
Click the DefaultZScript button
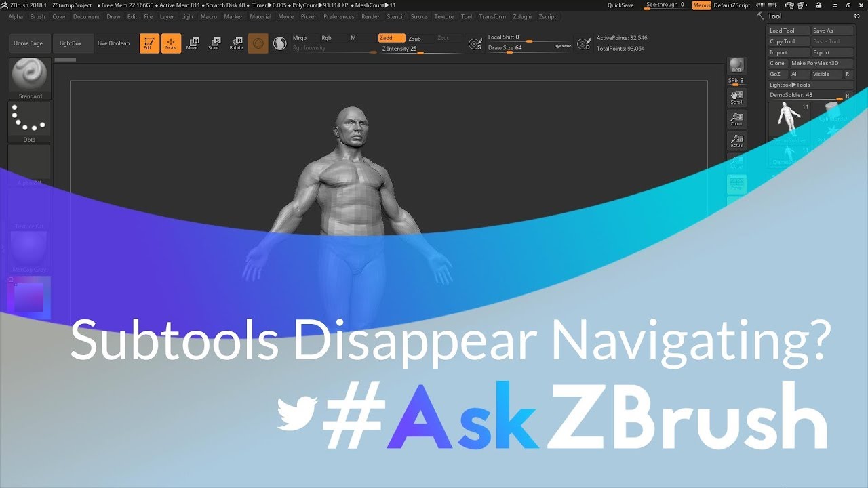(732, 5)
